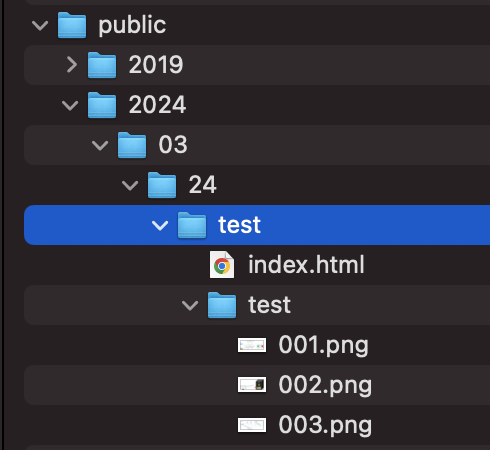Viewport: 490px width, 450px height.
Task: Click the 03 folder icon
Action: [132, 145]
